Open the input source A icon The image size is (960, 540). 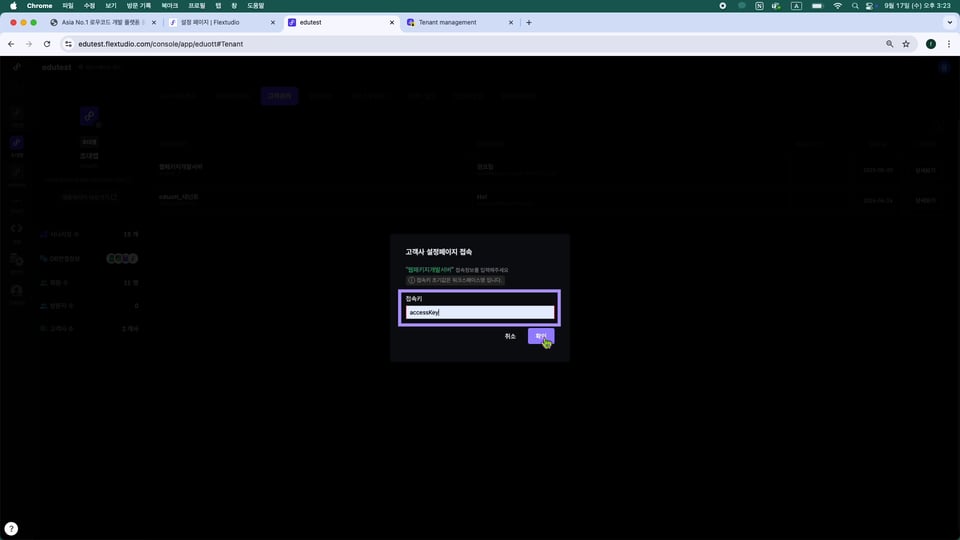(x=796, y=6)
